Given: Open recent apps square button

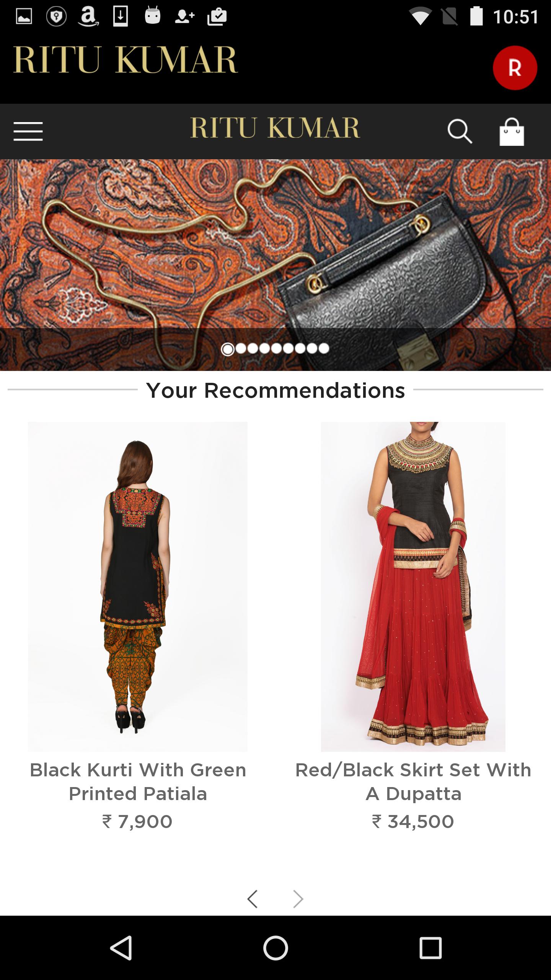Looking at the screenshot, I should point(430,948).
